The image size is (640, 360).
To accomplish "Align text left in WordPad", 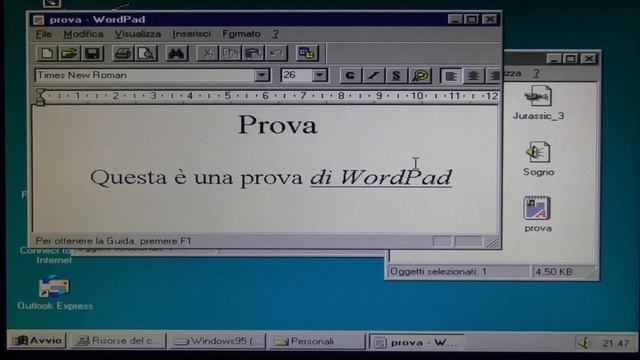I will tap(451, 76).
